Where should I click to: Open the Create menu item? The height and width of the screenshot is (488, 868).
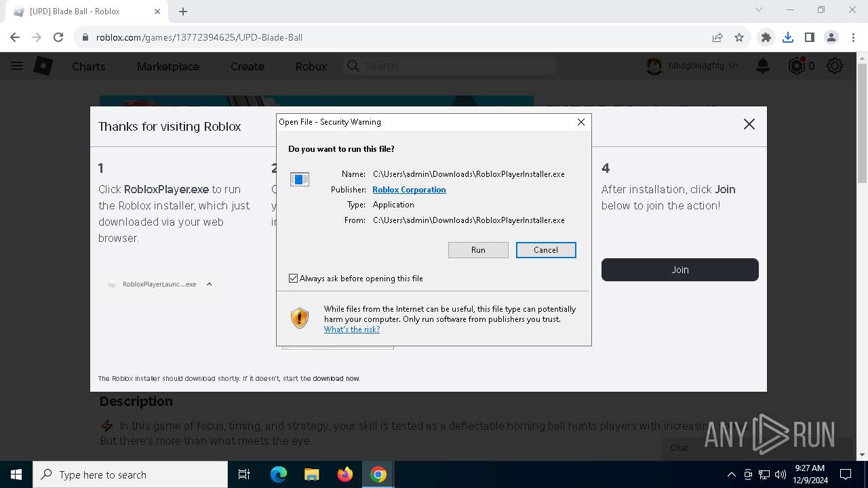pyautogui.click(x=248, y=66)
